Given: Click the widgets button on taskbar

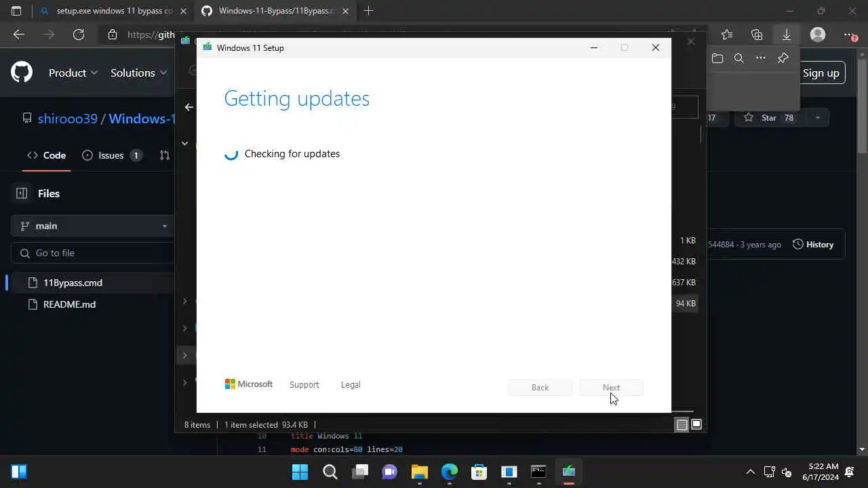Looking at the screenshot, I should coord(19,472).
